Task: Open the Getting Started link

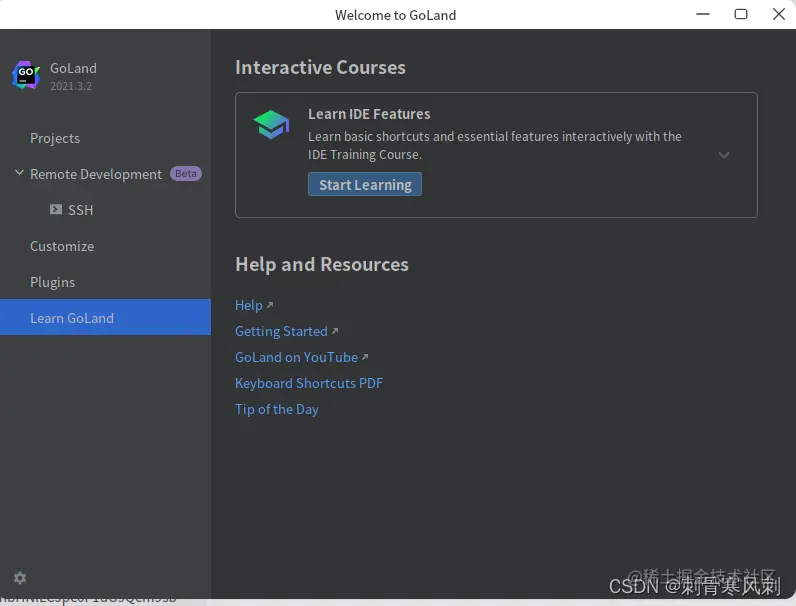Action: [281, 331]
